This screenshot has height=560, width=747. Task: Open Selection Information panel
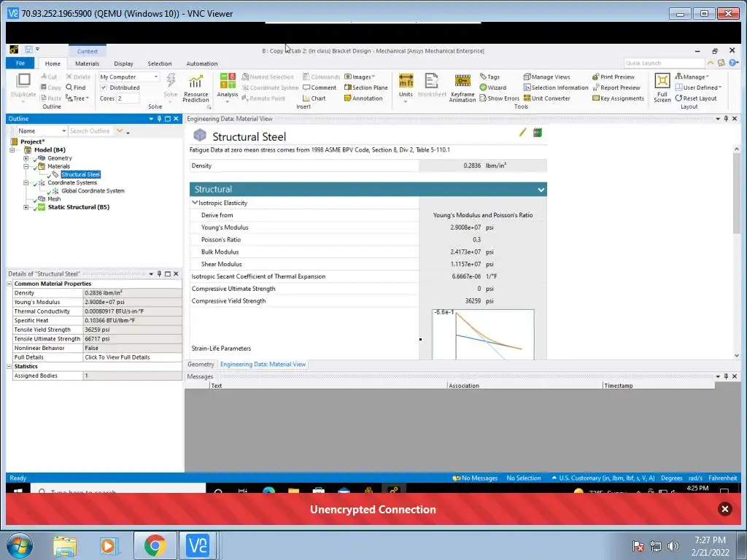[556, 87]
